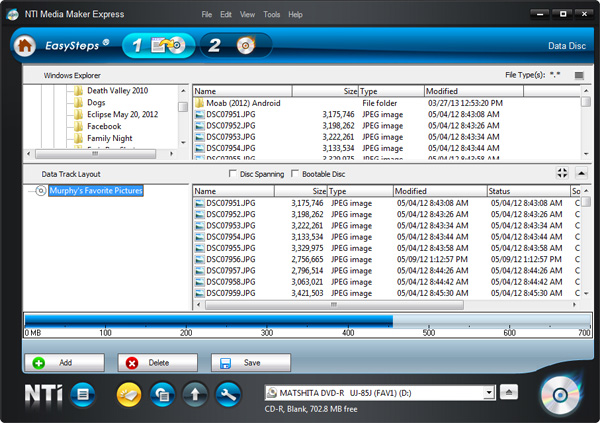The image size is (600, 423).
Task: Go to the Home screen icon
Action: tap(25, 46)
